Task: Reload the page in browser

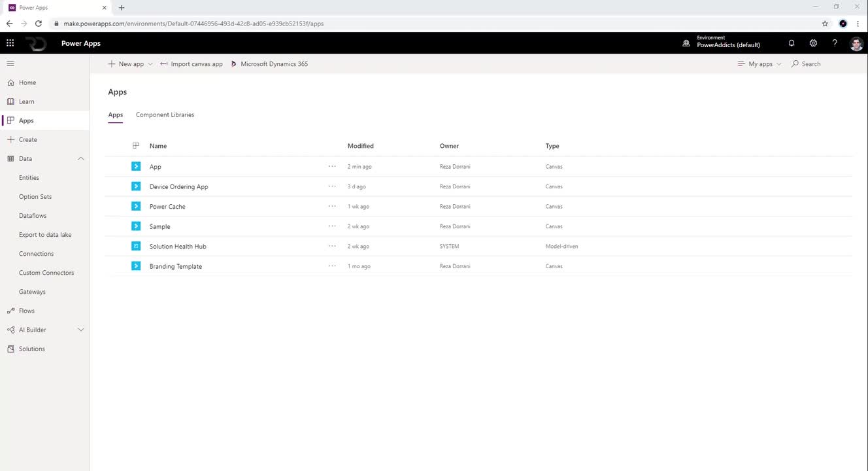Action: 39,24
